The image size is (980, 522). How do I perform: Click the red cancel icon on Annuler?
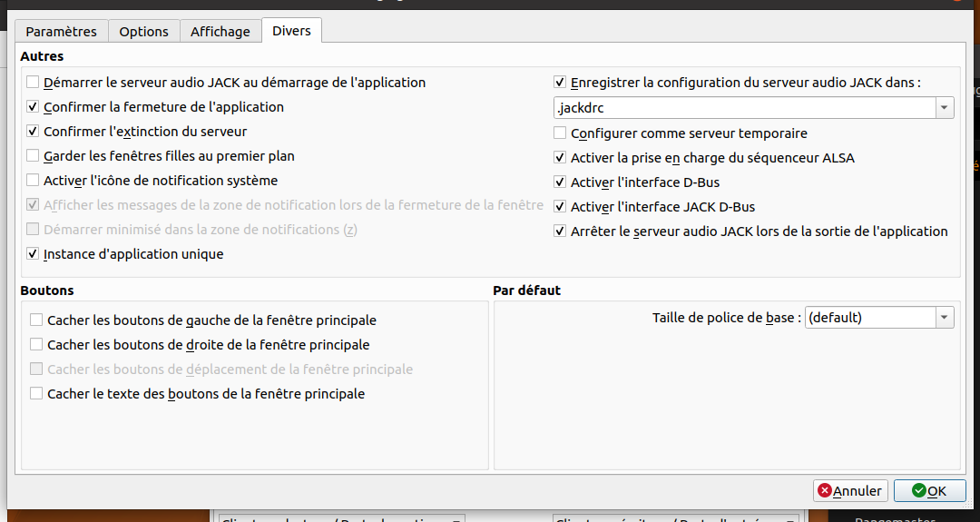pos(825,491)
